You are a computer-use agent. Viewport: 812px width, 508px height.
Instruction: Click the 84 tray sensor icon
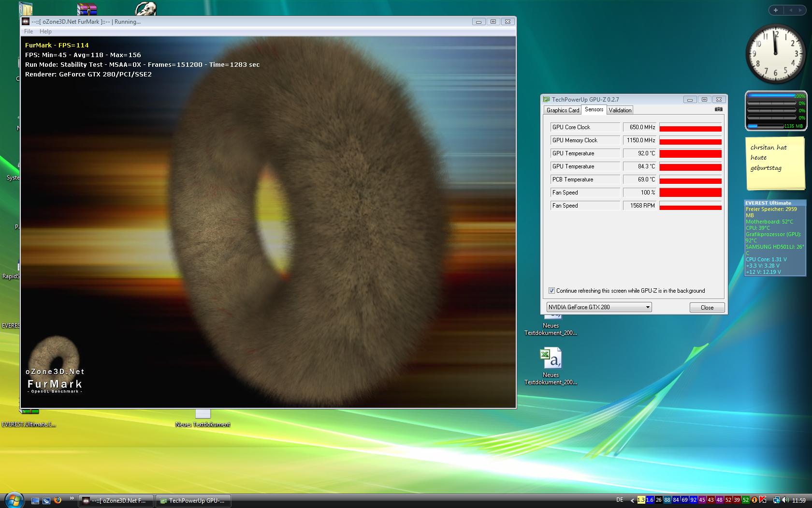coord(676,500)
